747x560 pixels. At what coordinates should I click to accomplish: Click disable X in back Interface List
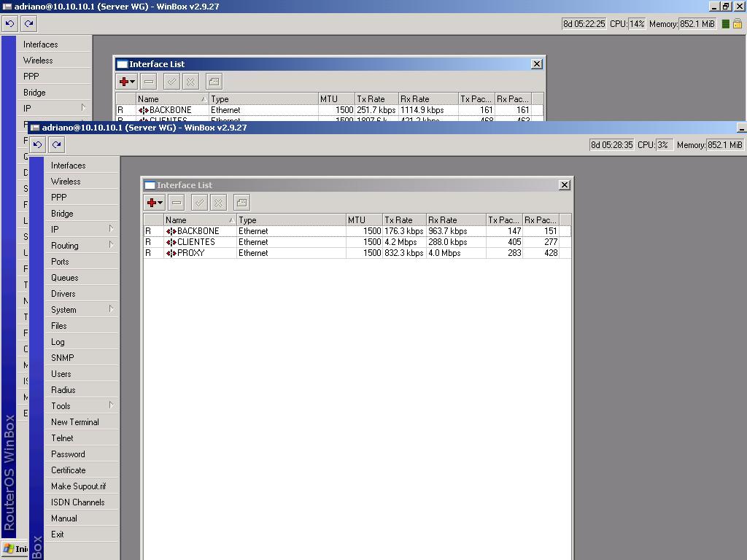190,82
